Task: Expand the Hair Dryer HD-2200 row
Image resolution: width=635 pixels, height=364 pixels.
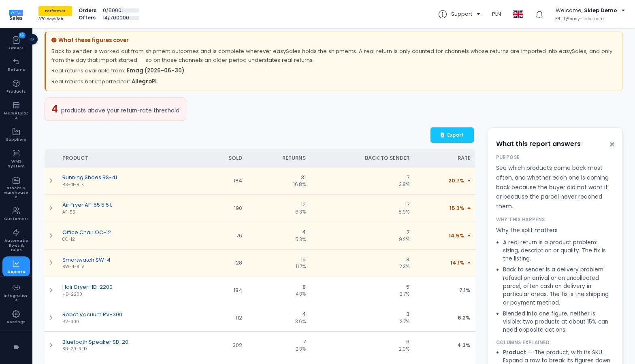Action: pyautogui.click(x=51, y=290)
